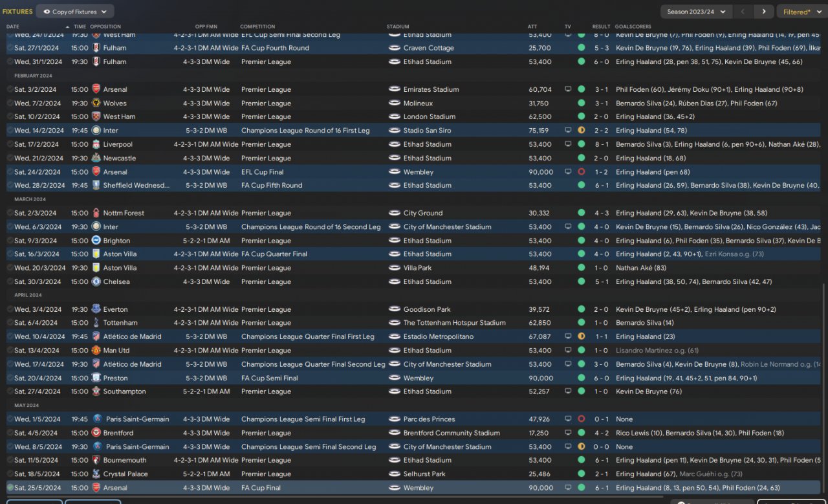The height and width of the screenshot is (504, 828).
Task: Click the Crystal Palace club badge
Action: point(96,474)
